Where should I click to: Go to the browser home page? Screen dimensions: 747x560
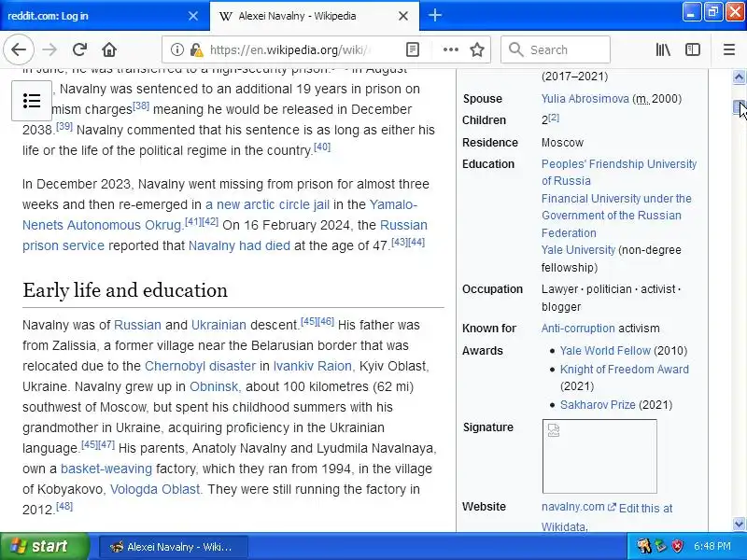click(109, 49)
